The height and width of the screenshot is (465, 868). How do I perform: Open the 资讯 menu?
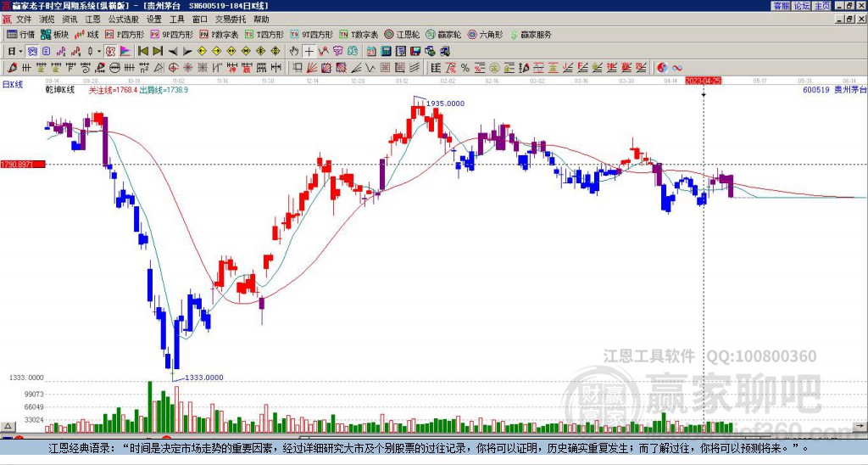70,20
